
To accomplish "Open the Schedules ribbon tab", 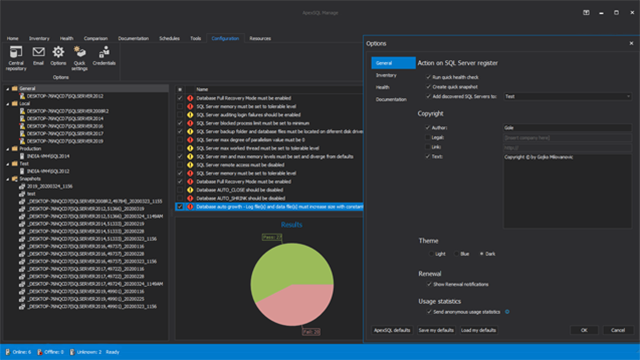I will [x=169, y=38].
